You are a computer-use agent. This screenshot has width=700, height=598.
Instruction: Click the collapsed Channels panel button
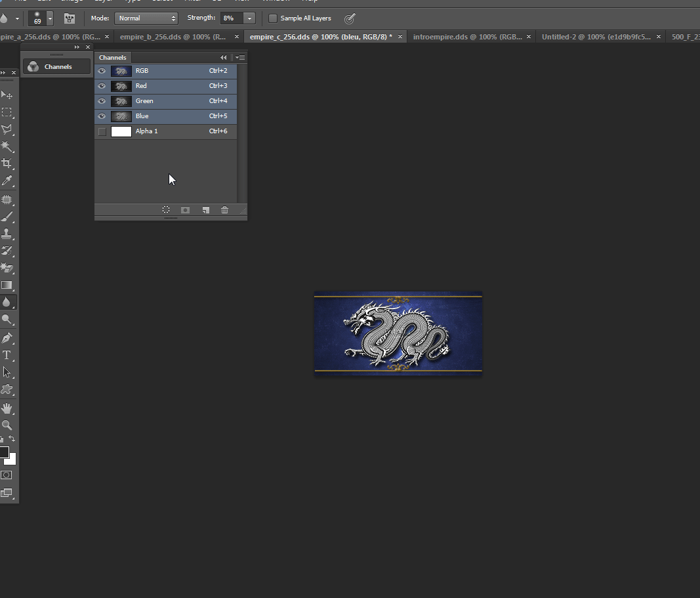(x=56, y=67)
